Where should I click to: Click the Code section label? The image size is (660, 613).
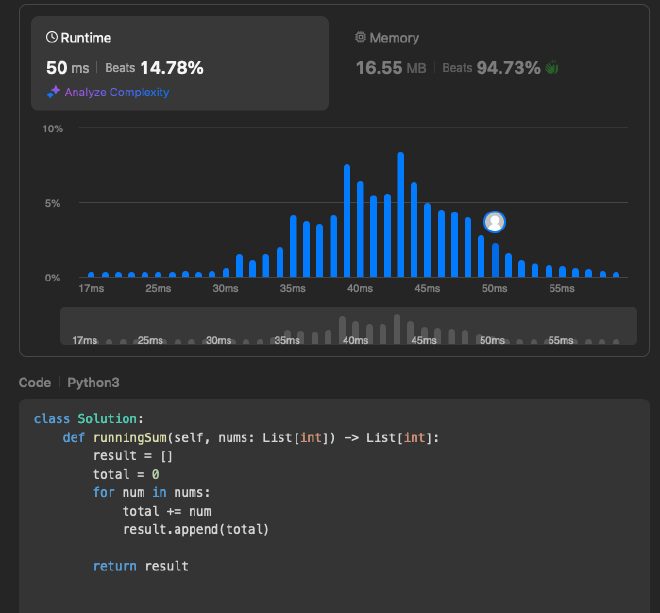(35, 383)
